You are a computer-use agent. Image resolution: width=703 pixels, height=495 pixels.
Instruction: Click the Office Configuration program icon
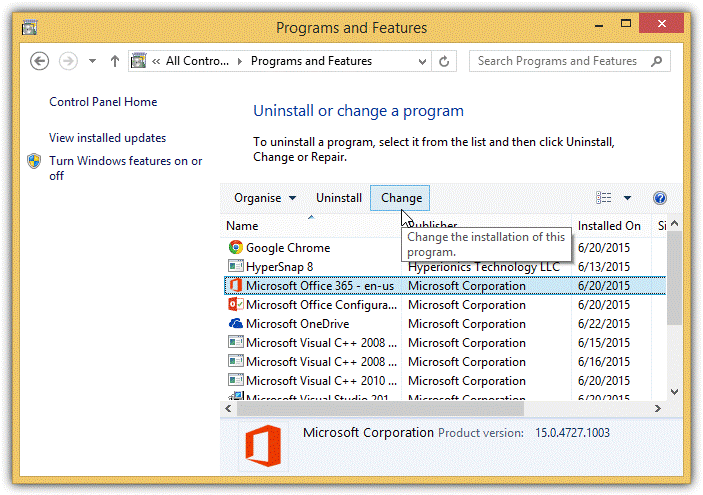[x=236, y=304]
